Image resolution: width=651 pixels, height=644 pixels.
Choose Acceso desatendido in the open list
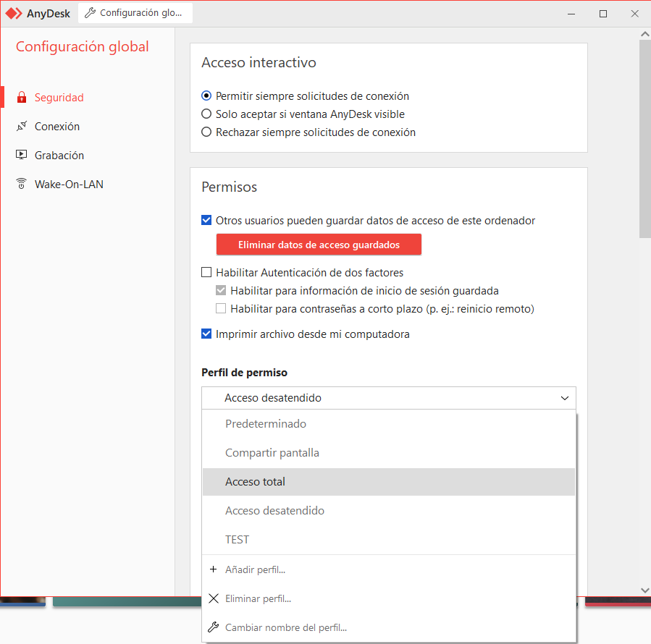tap(389, 510)
